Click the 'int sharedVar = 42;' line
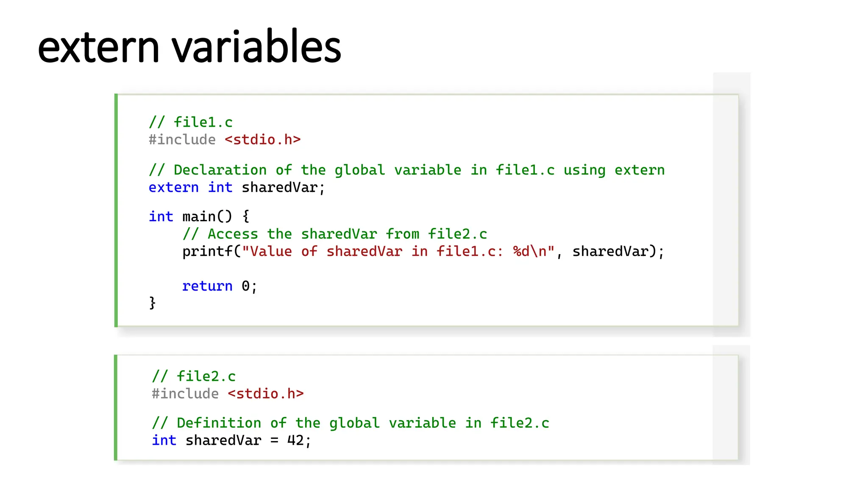The image size is (868, 488). [231, 441]
